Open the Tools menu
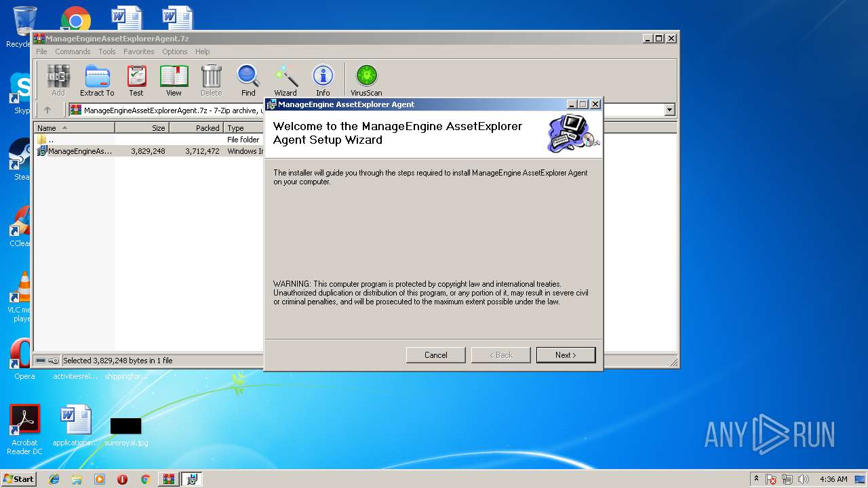Screen dimensions: 868x488 coord(107,52)
